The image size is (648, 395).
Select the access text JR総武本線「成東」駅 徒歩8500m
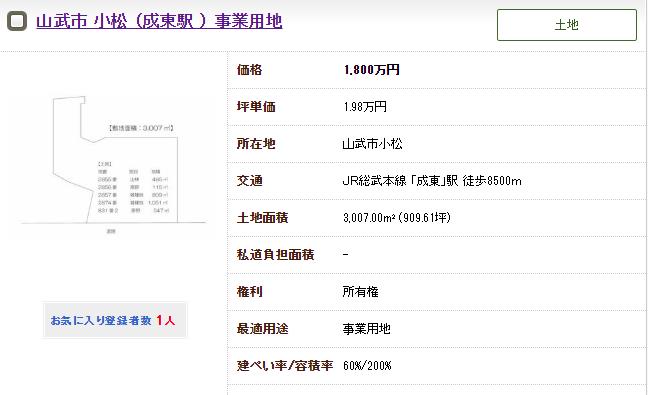(x=432, y=181)
